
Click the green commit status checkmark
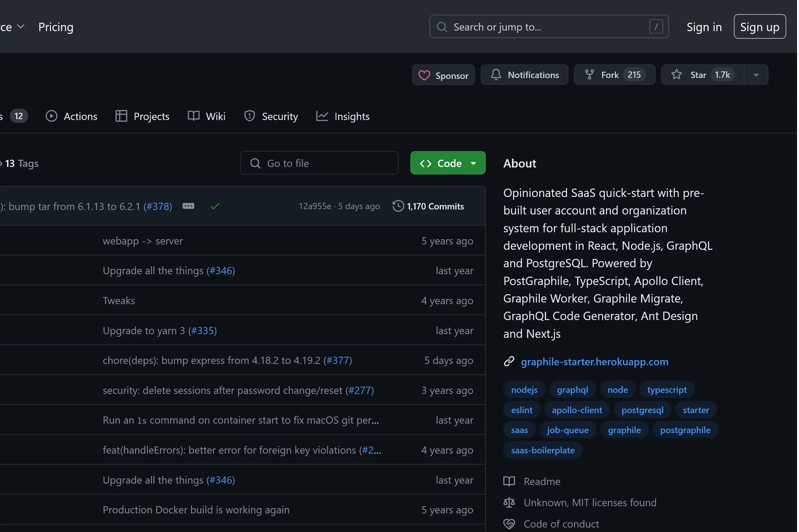click(215, 206)
